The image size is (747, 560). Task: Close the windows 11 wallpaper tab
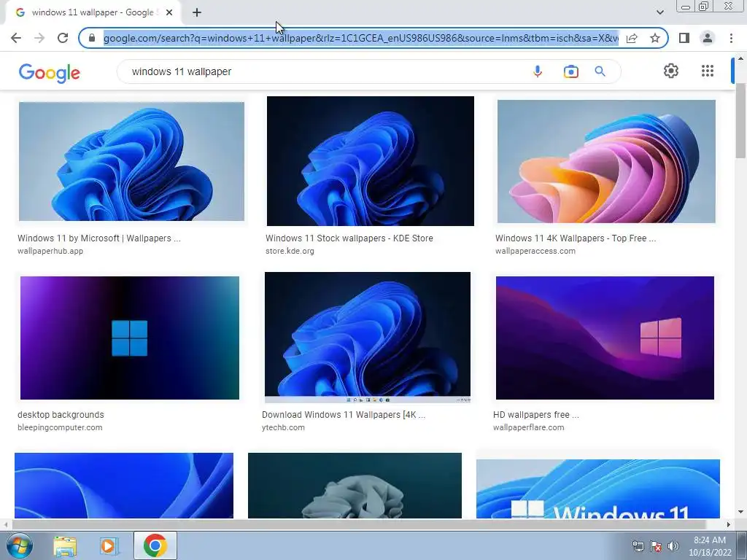point(169,12)
